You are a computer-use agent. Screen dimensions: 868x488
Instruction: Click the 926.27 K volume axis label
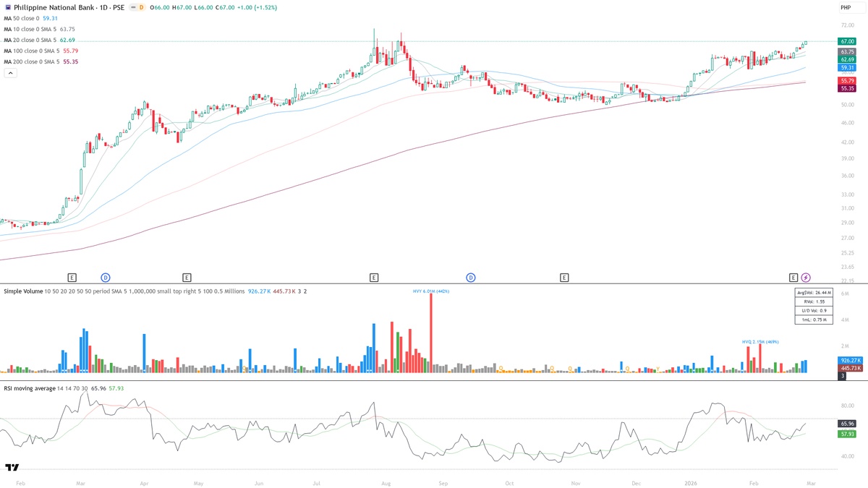pos(849,360)
